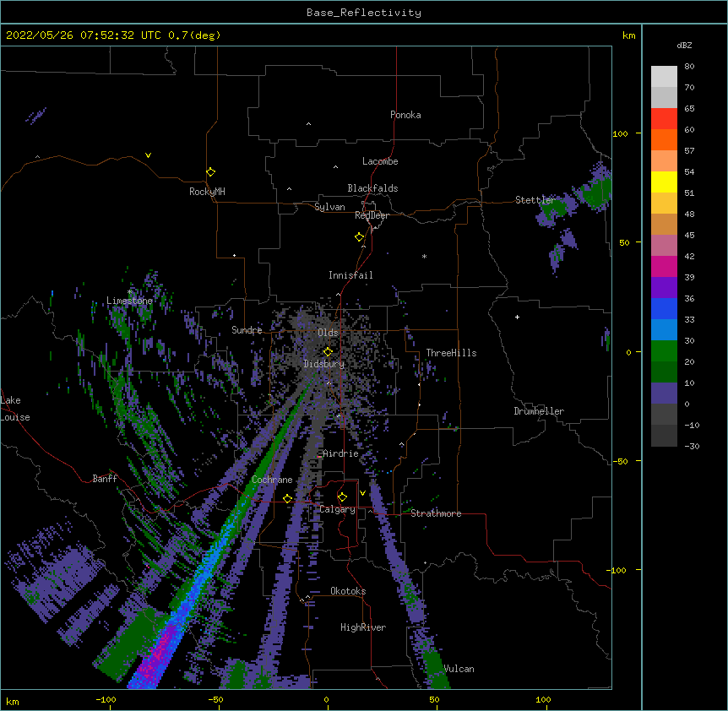
Task: Click the yellow V marker east of Calgary
Action: point(362,493)
